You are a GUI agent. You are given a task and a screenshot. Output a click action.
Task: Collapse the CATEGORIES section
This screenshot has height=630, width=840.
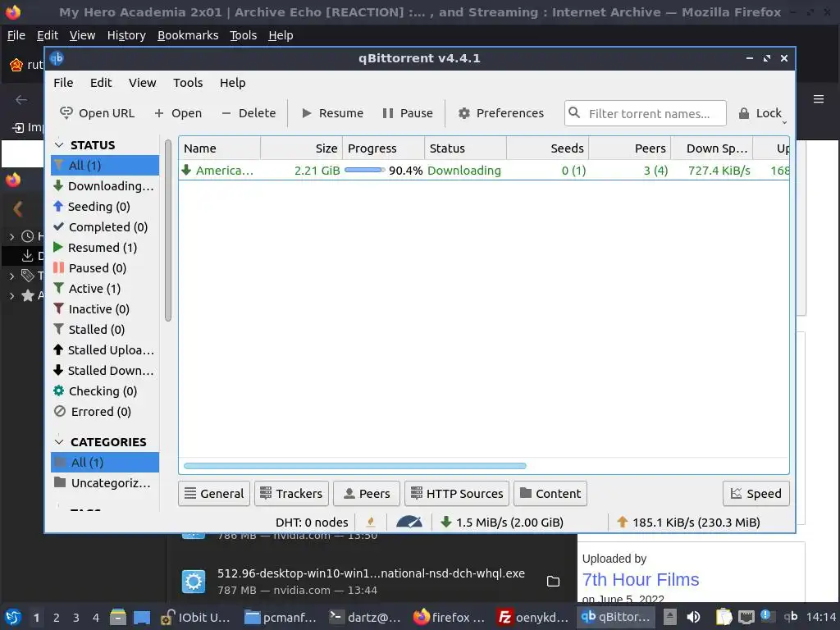(59, 442)
